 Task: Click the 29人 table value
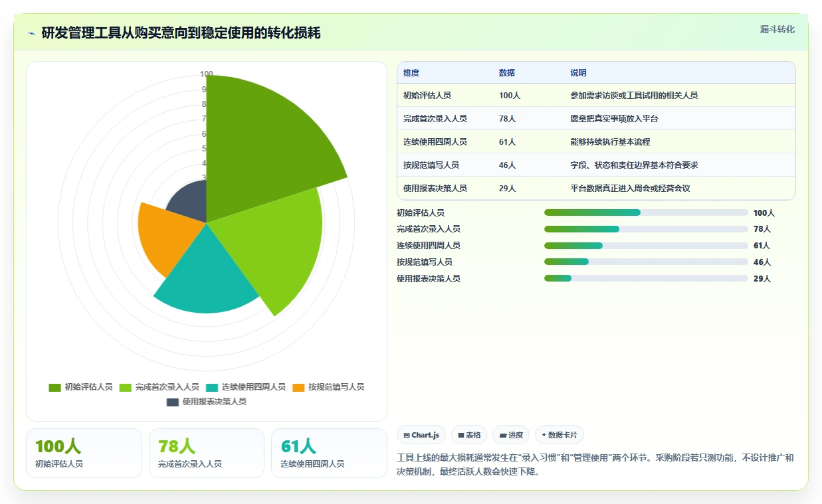click(x=508, y=189)
